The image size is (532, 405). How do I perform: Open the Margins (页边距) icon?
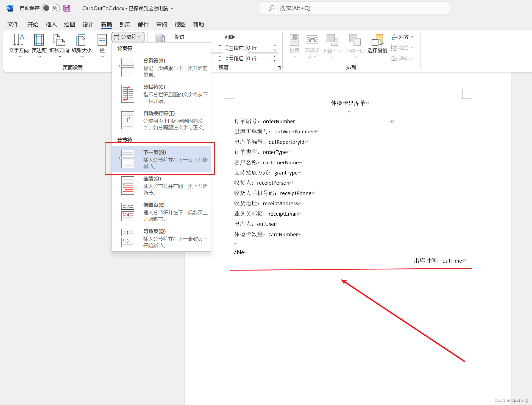point(39,40)
